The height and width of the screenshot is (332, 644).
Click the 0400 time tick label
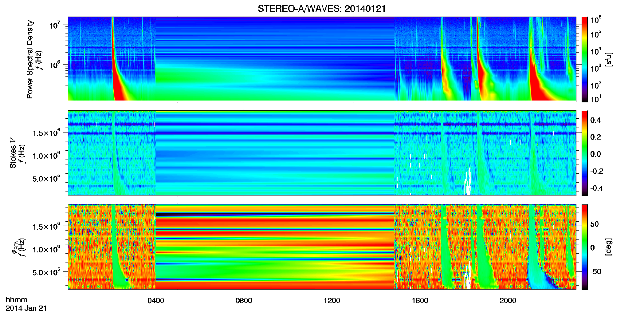click(156, 301)
